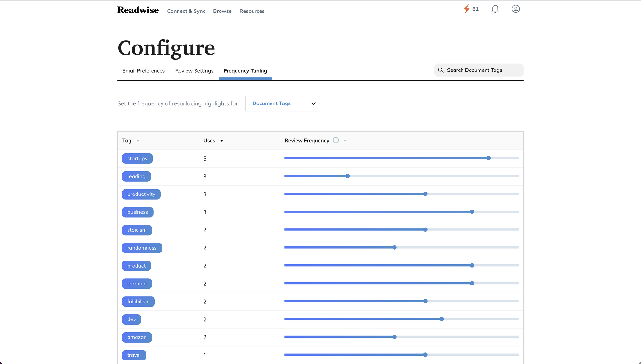Screen dimensions: 641x364
Task: Click the amazon tag
Action: click(137, 337)
